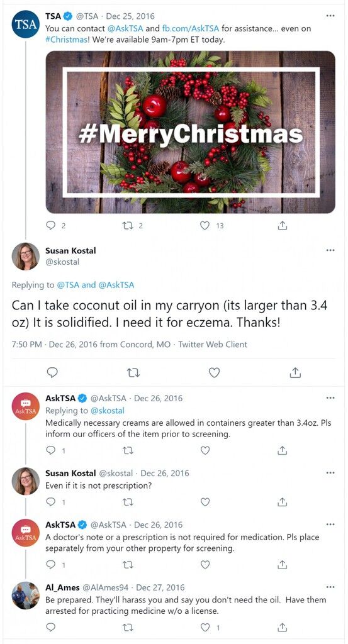This screenshot has width=348, height=644.
Task: Reply to Susan Kostal's coconut oil question
Action: pos(52,372)
